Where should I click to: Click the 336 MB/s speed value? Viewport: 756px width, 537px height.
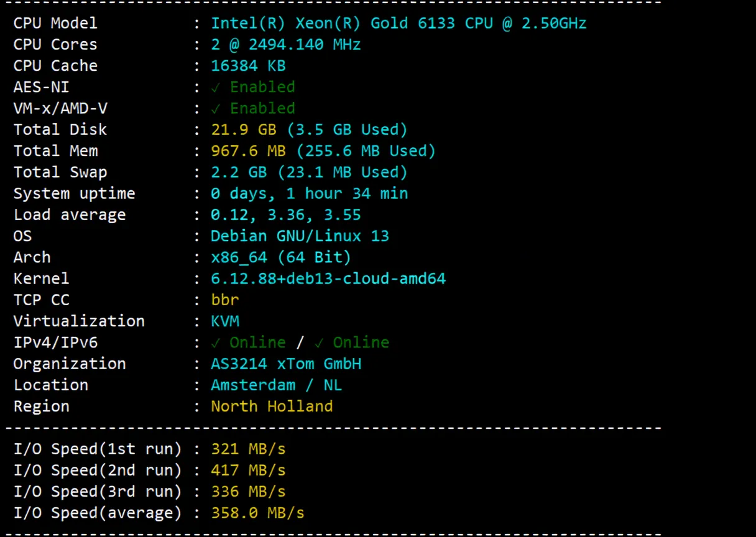(x=248, y=492)
